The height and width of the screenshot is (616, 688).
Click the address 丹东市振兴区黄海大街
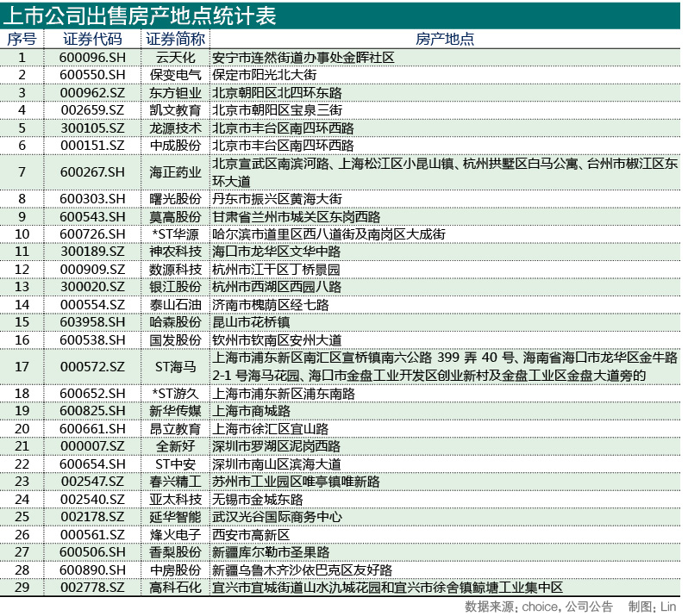[278, 199]
